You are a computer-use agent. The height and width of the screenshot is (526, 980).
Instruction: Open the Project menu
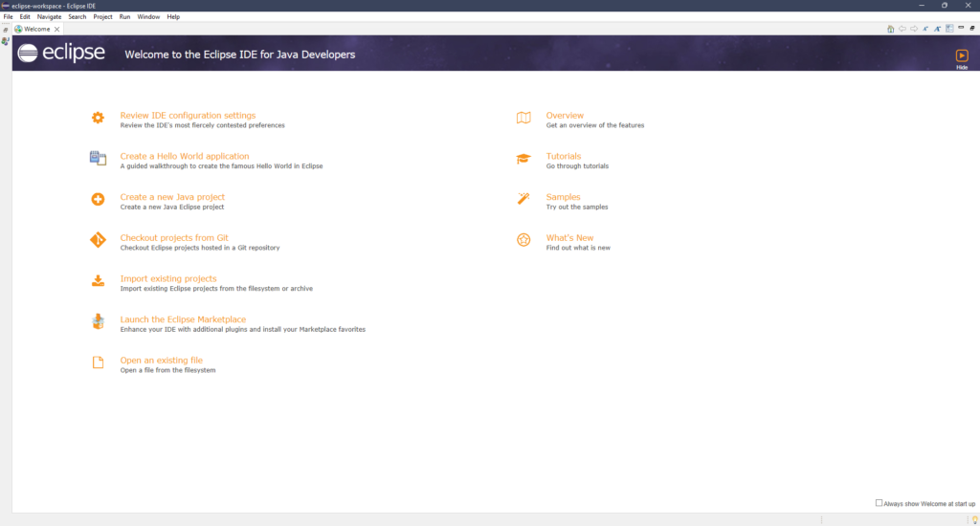(102, 17)
